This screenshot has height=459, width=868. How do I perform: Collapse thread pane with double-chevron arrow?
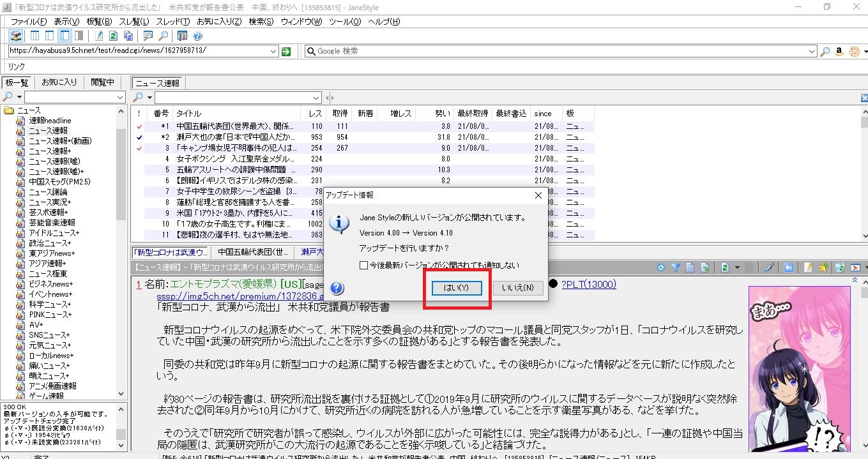click(855, 280)
